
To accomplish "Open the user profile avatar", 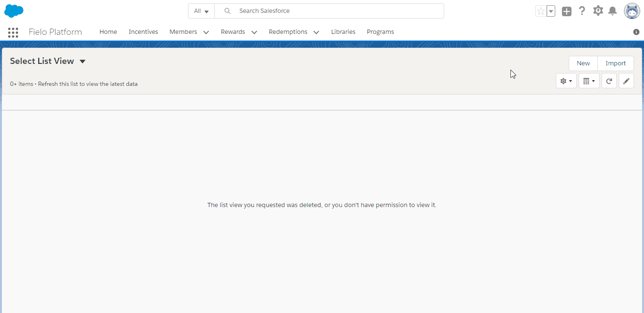I will 632,11.
